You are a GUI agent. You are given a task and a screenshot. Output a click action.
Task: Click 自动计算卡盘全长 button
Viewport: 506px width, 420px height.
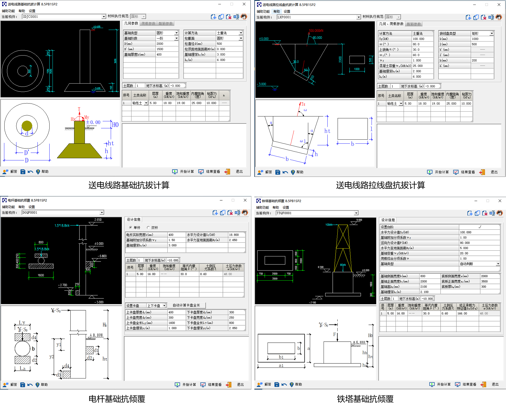(x=186, y=305)
